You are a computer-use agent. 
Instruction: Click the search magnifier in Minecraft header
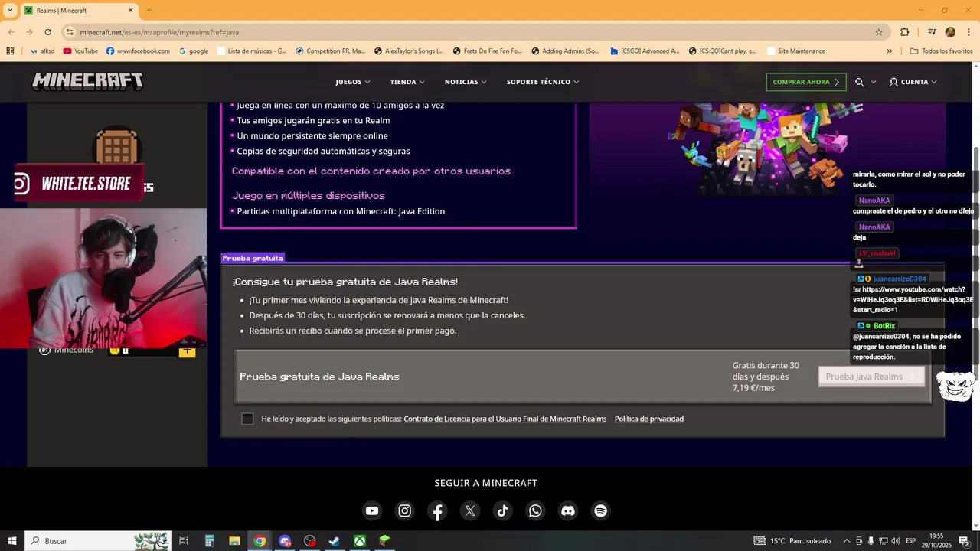pyautogui.click(x=860, y=82)
